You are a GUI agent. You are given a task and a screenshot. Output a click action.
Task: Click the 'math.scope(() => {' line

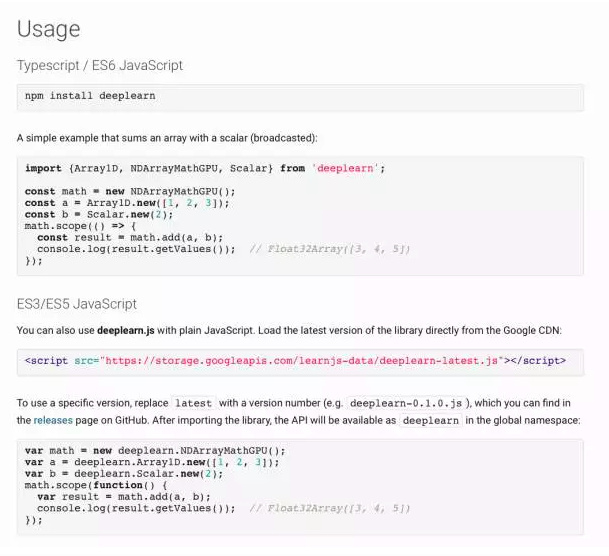[80, 226]
